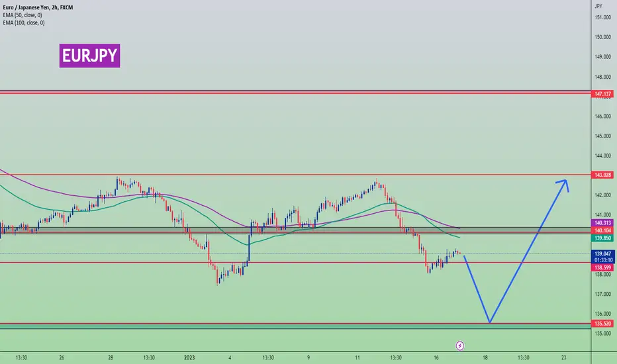Click the 28 date label on time axis
This screenshot has height=364, width=617.
(111, 357)
